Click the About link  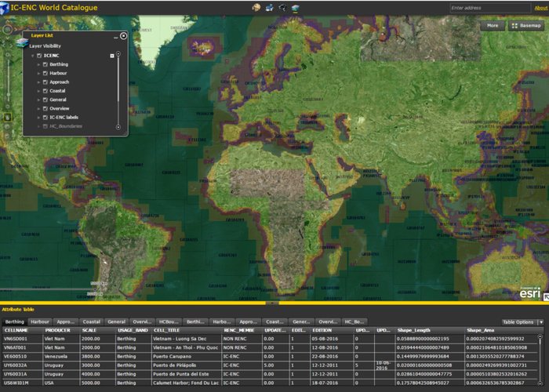click(540, 8)
